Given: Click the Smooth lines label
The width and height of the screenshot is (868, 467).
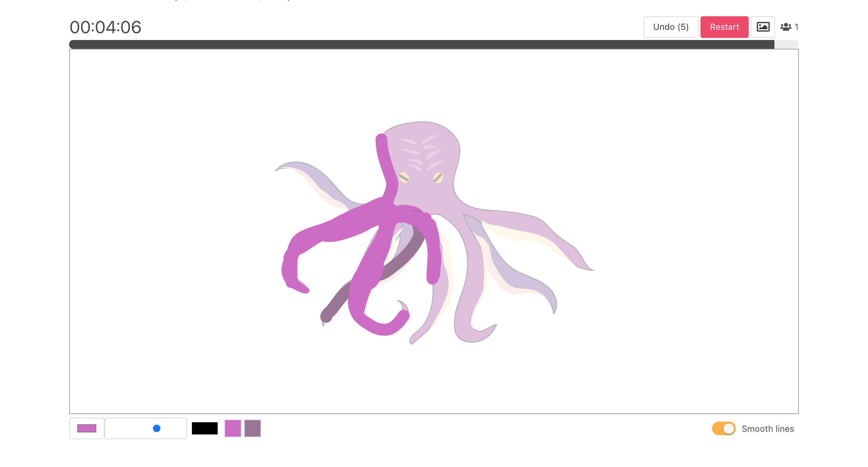Looking at the screenshot, I should click(768, 428).
